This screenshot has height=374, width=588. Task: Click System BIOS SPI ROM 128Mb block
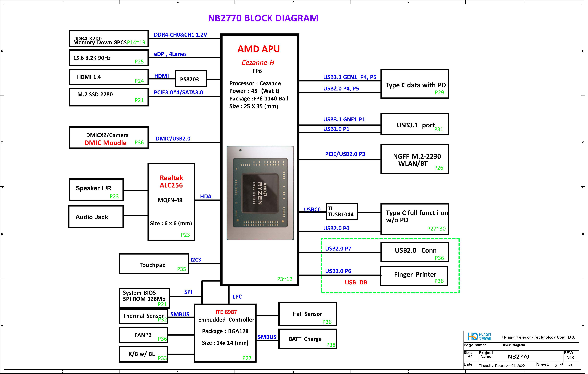pos(144,298)
